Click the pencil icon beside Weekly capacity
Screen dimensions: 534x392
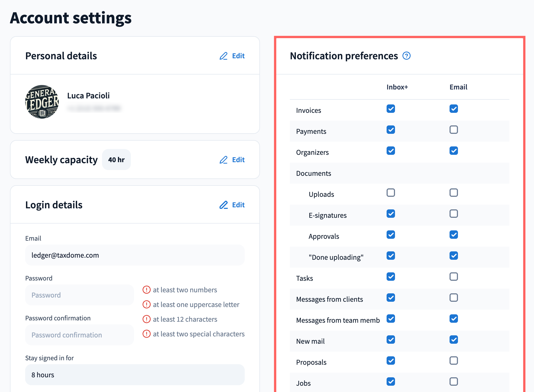[x=223, y=160]
